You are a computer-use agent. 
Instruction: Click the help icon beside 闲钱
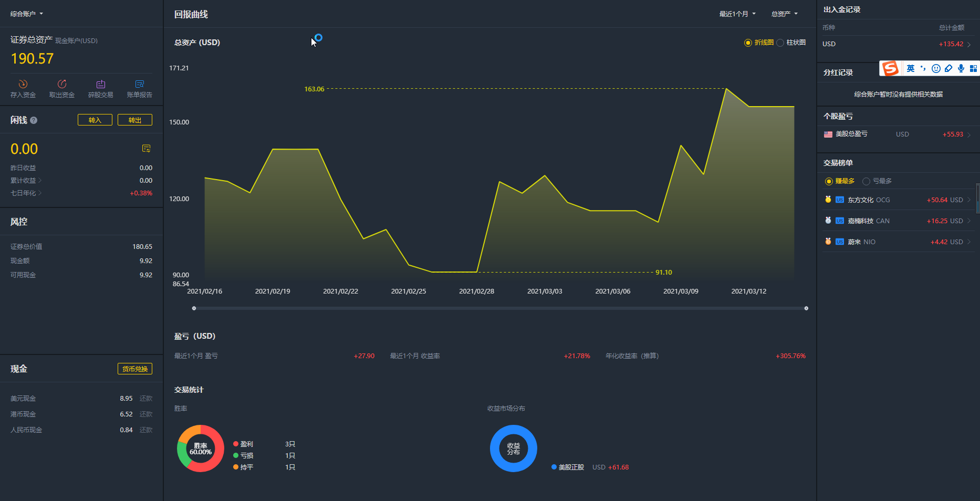point(34,120)
